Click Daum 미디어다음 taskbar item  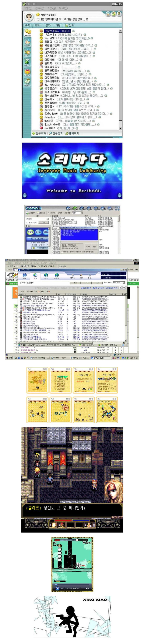pyautogui.click(x=40, y=358)
